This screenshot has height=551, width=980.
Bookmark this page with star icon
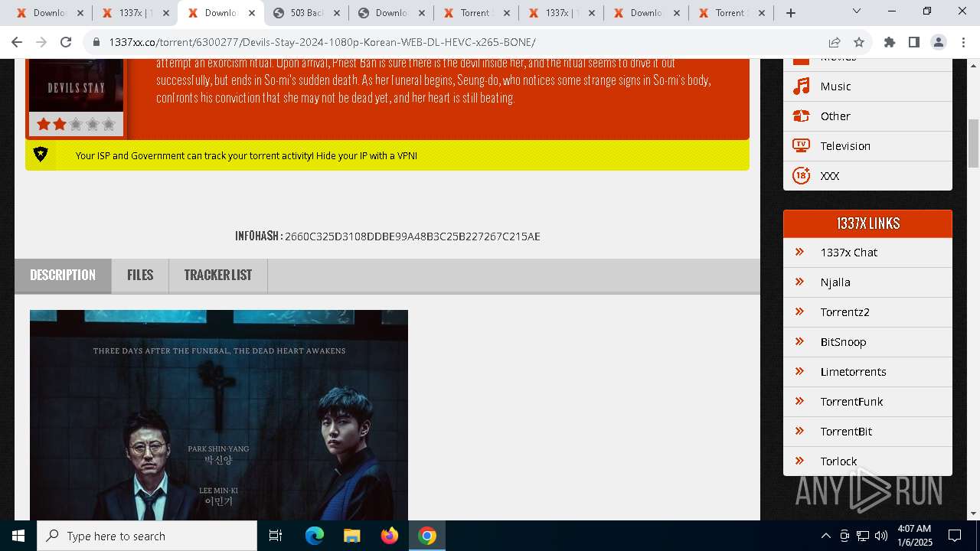tap(859, 42)
